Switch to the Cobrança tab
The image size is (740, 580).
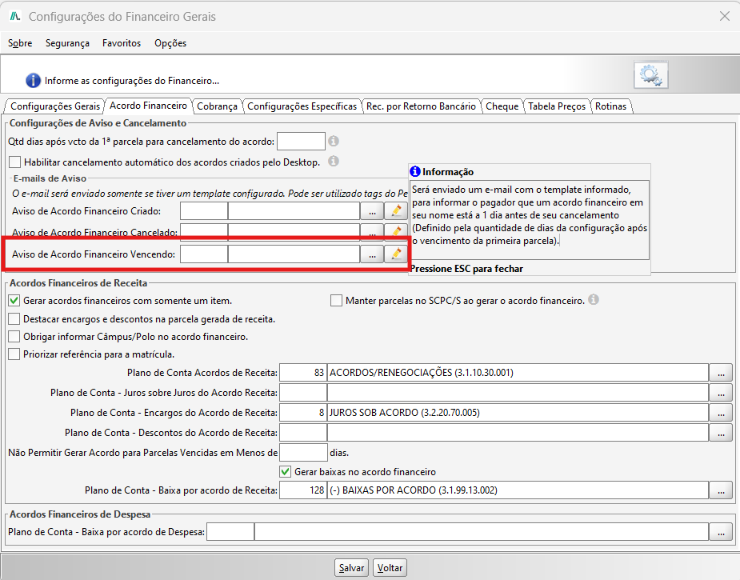click(217, 106)
